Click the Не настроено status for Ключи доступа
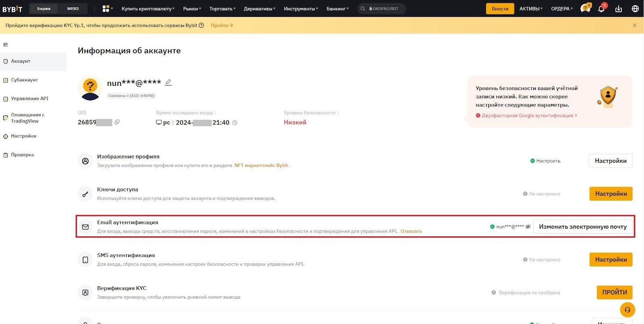This screenshot has height=324, width=644. click(541, 194)
